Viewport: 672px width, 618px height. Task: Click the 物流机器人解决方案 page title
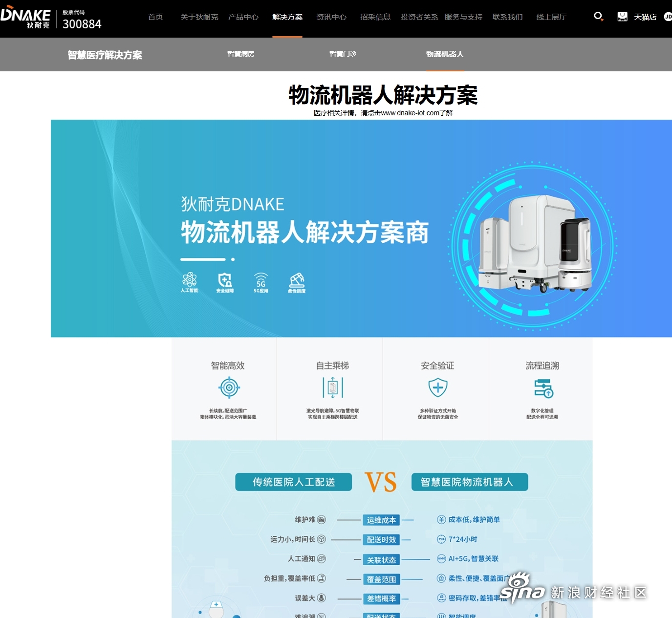coord(383,95)
